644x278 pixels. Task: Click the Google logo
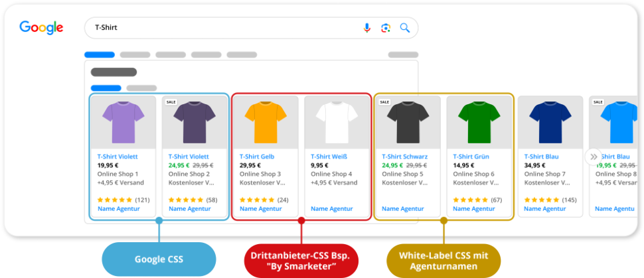point(41,27)
